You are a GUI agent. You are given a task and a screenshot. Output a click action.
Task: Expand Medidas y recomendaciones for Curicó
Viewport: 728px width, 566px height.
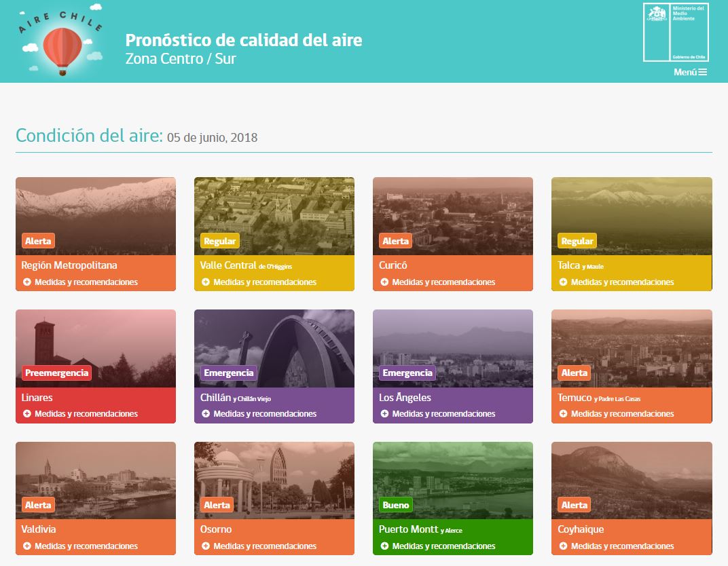click(x=443, y=282)
